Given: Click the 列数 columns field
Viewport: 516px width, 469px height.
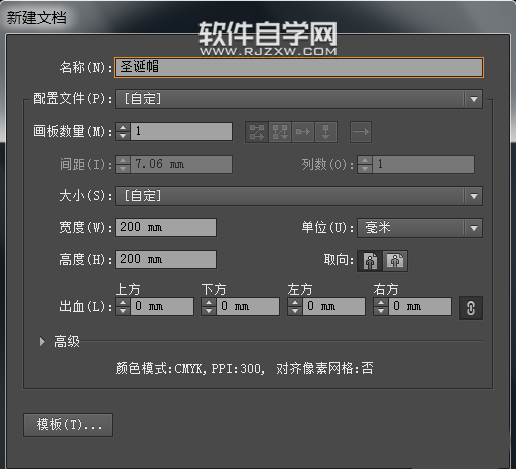Looking at the screenshot, I should [x=423, y=164].
